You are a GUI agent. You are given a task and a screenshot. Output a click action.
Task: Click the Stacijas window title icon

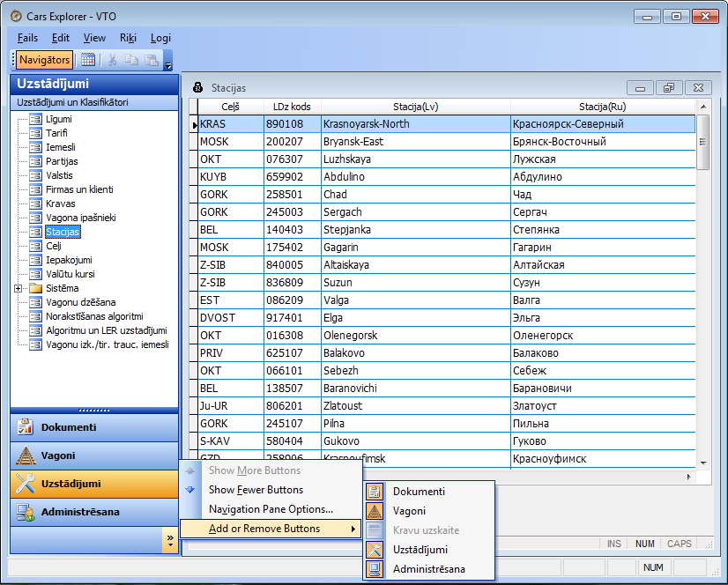(x=198, y=88)
